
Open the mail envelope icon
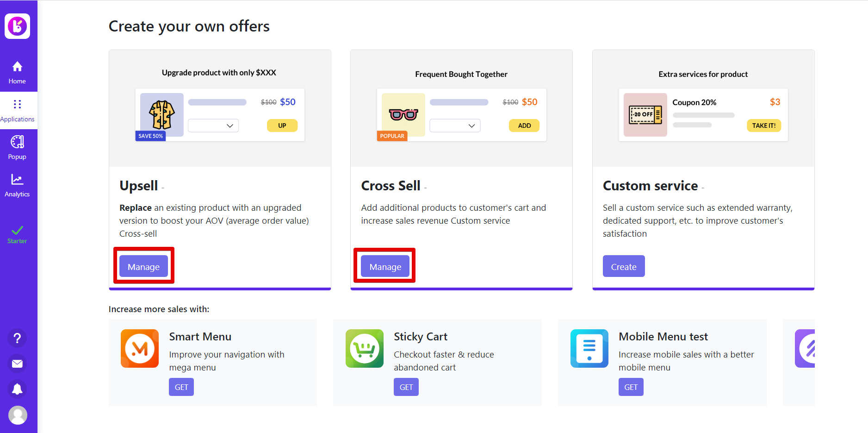coord(17,364)
